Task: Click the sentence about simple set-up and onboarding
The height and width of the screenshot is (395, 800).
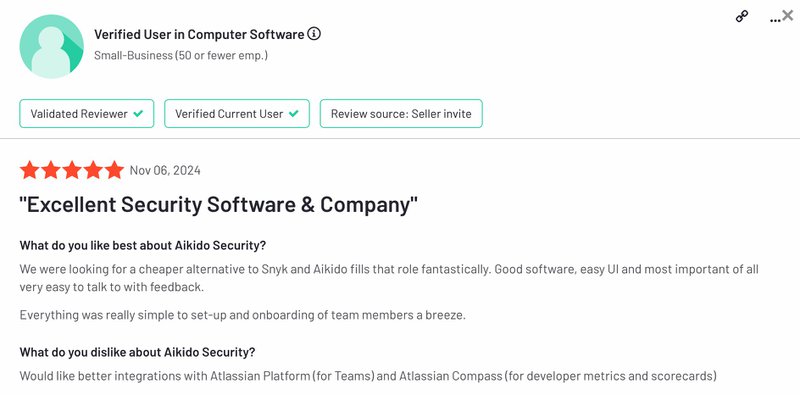Action: tap(243, 315)
